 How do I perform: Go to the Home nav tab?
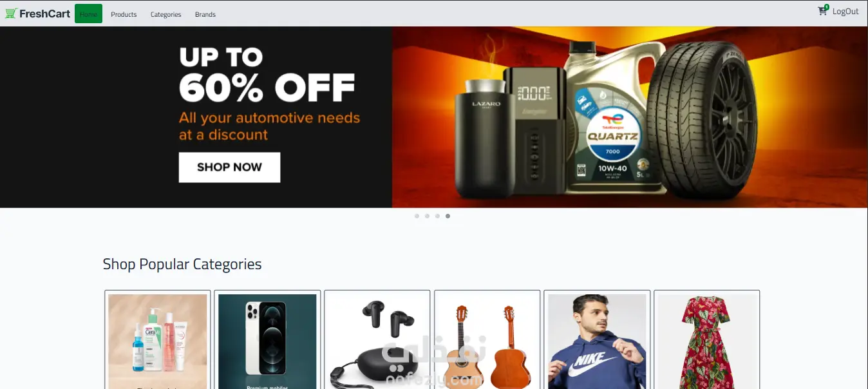click(88, 14)
